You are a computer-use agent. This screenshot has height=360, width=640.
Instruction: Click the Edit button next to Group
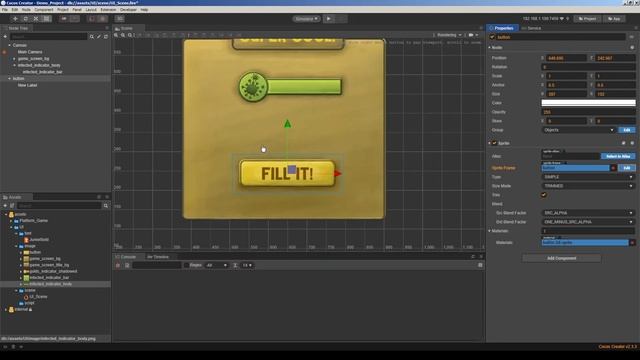[627, 130]
